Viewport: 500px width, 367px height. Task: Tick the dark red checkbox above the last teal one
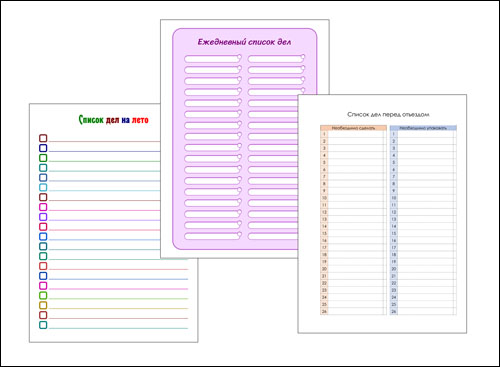point(43,315)
